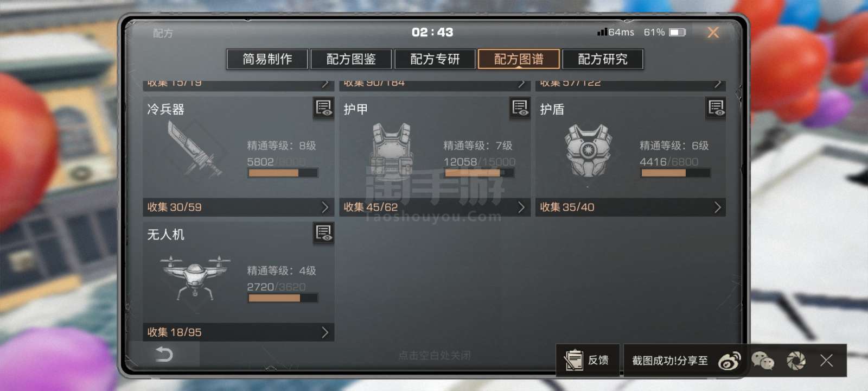868x391 pixels.
Task: Dismiss the screenshot share bar
Action: pyautogui.click(x=827, y=361)
